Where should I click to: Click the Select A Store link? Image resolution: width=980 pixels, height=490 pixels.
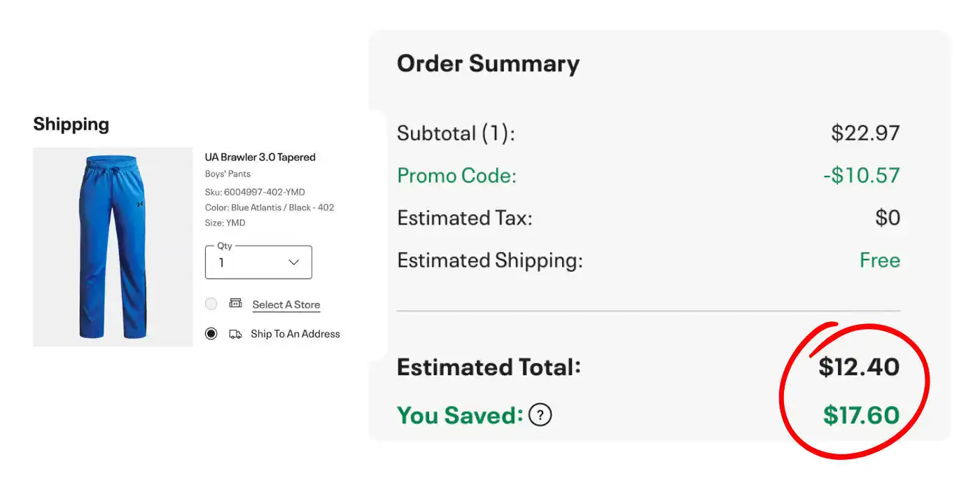[286, 304]
